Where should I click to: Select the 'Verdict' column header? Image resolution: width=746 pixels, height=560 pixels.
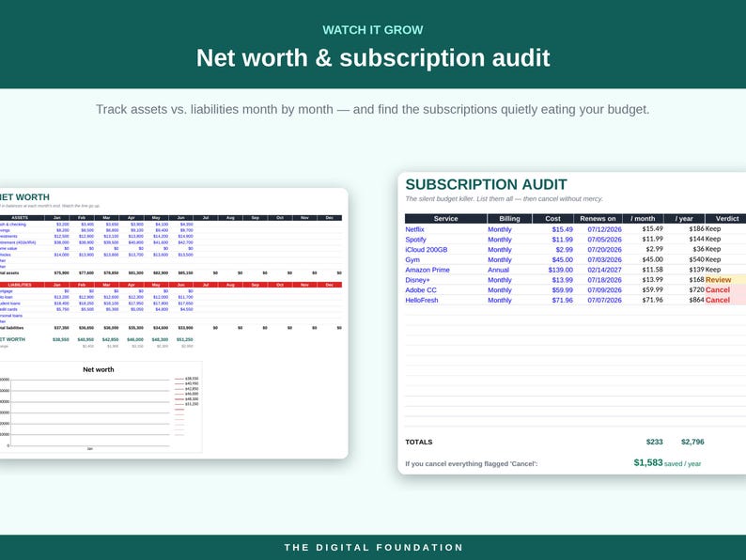click(726, 219)
